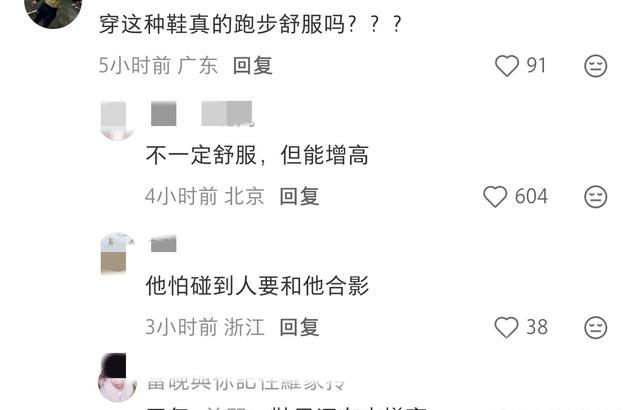Select the comment text 他怕碰到人要和他合影
The image size is (640, 410).
pyautogui.click(x=257, y=286)
